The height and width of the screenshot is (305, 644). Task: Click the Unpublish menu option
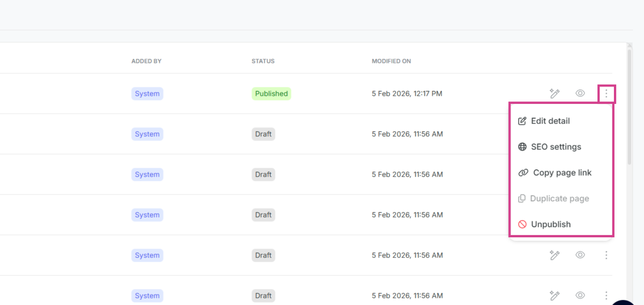550,225
